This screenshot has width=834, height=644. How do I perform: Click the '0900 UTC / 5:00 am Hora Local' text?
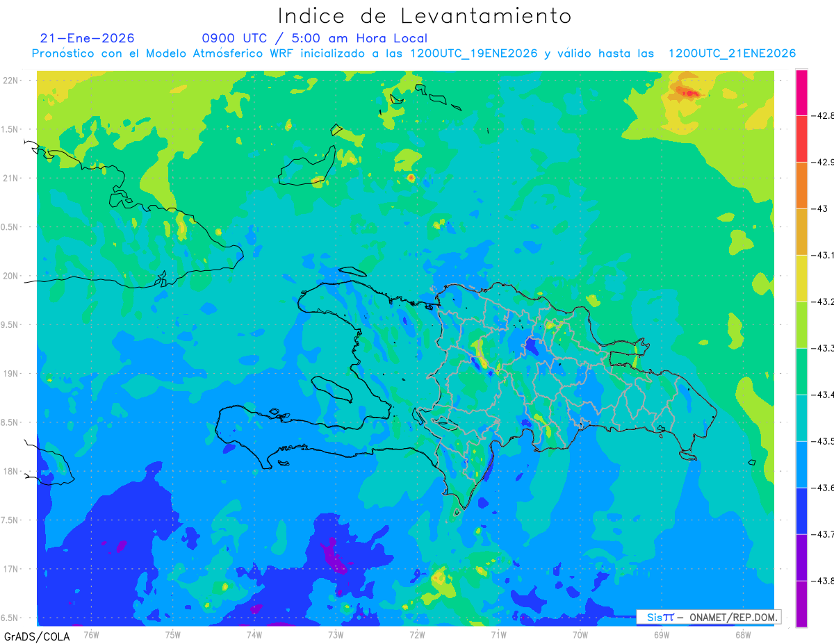[315, 38]
